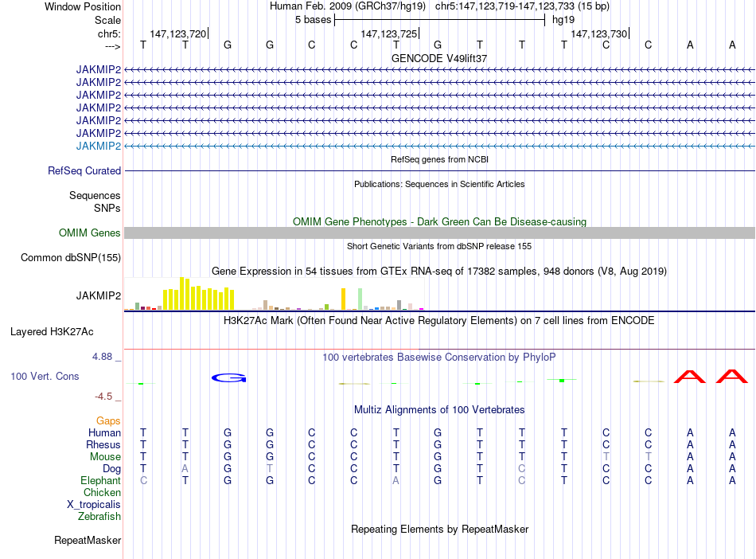Open the GTEx JAKMIP2 expression bar chart

[x=274, y=294]
